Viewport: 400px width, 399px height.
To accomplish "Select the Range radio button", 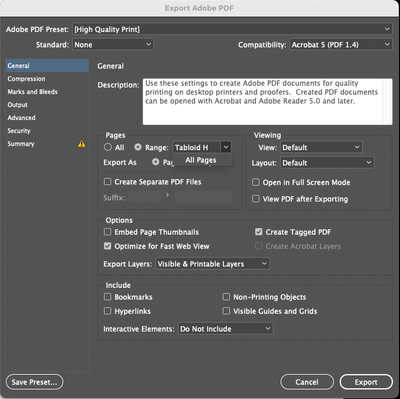I will click(x=138, y=147).
